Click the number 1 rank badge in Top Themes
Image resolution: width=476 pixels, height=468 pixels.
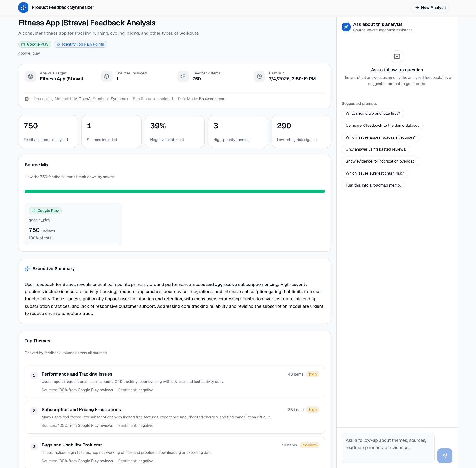[34, 375]
